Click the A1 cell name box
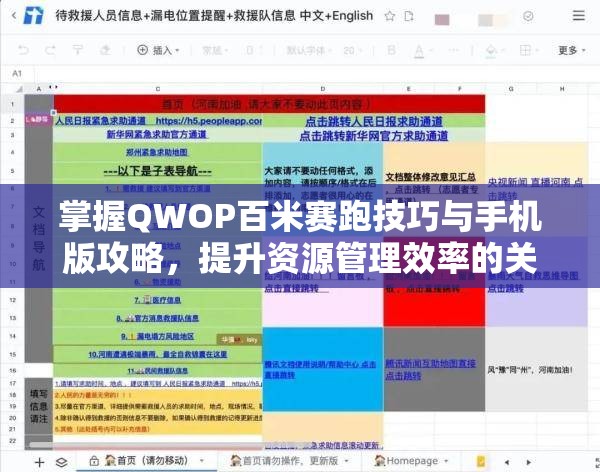The width and height of the screenshot is (600, 472). (x=17, y=73)
